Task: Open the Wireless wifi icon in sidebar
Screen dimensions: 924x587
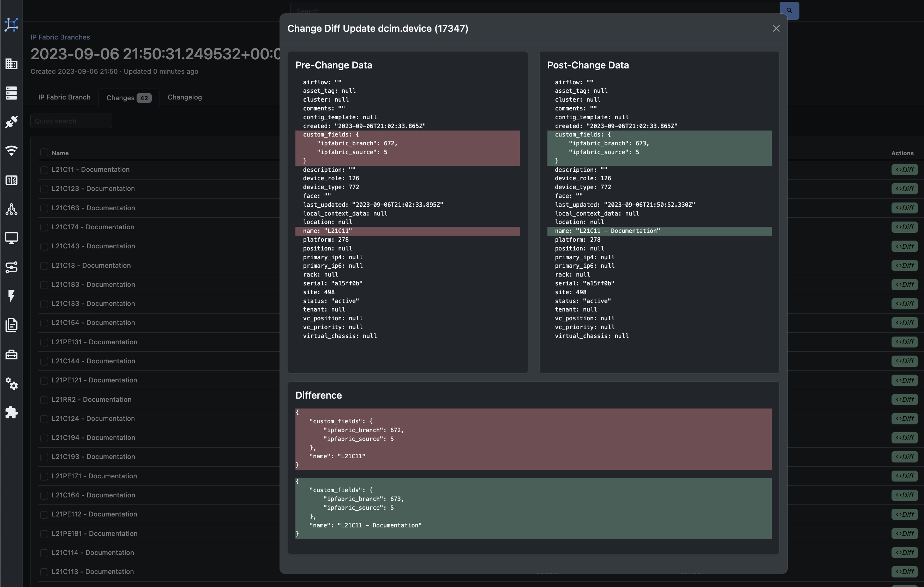Action: (x=11, y=151)
